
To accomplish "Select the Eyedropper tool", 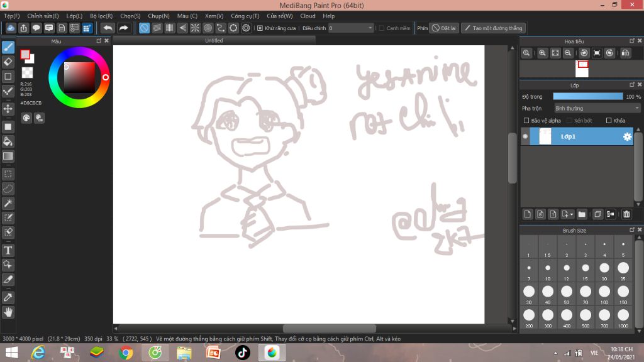I will 8,297.
